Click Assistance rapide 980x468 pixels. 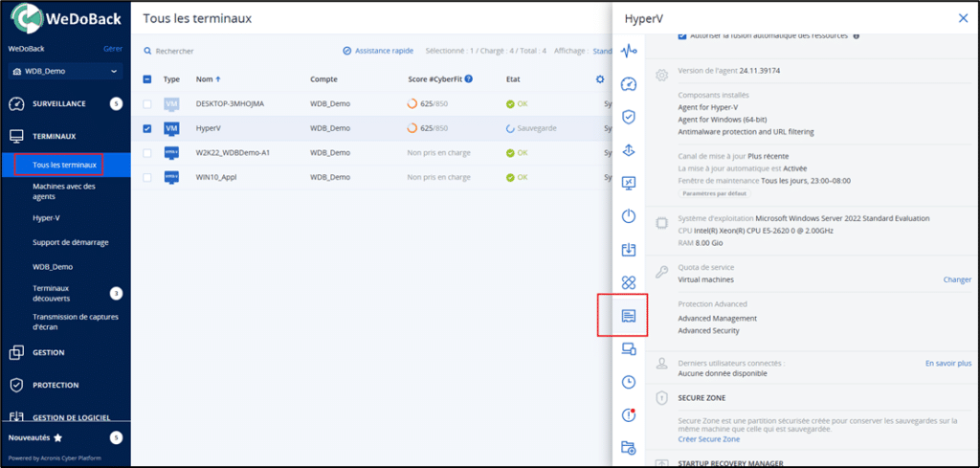pyautogui.click(x=378, y=52)
